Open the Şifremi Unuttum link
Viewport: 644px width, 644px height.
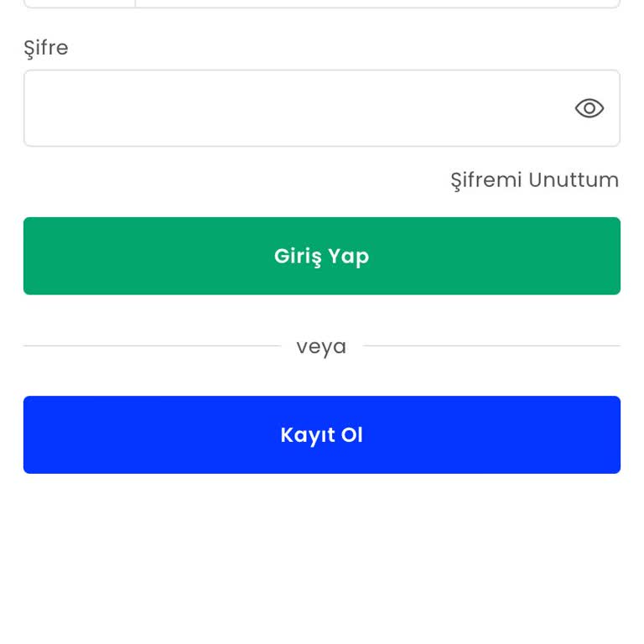click(534, 180)
